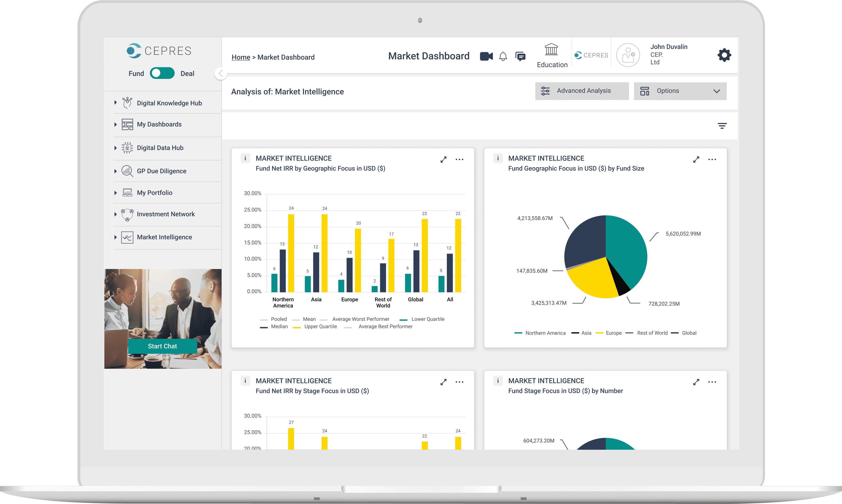Open more options on the Fund Geographic Focus widget
Image resolution: width=842 pixels, height=504 pixels.
(x=713, y=159)
